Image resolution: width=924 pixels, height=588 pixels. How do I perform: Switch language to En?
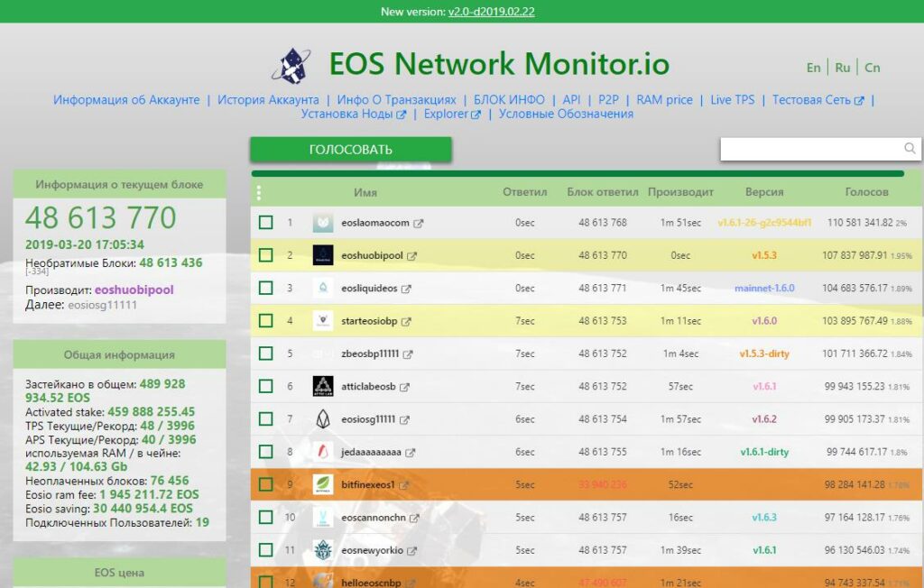(x=813, y=68)
